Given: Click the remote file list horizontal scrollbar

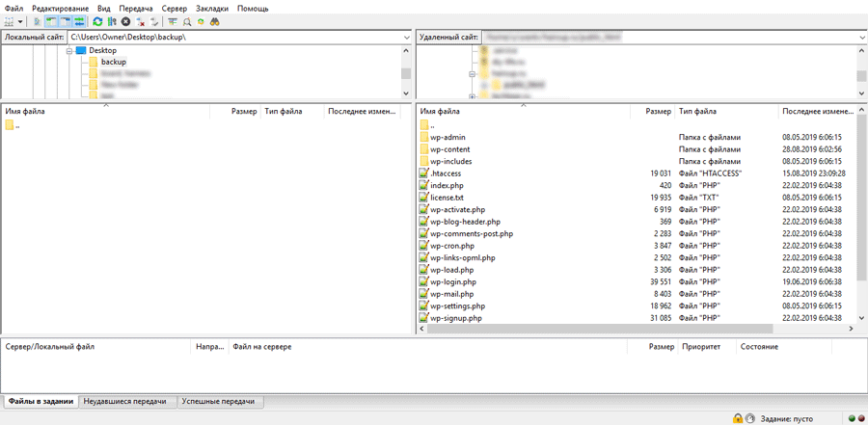Looking at the screenshot, I should 627,329.
